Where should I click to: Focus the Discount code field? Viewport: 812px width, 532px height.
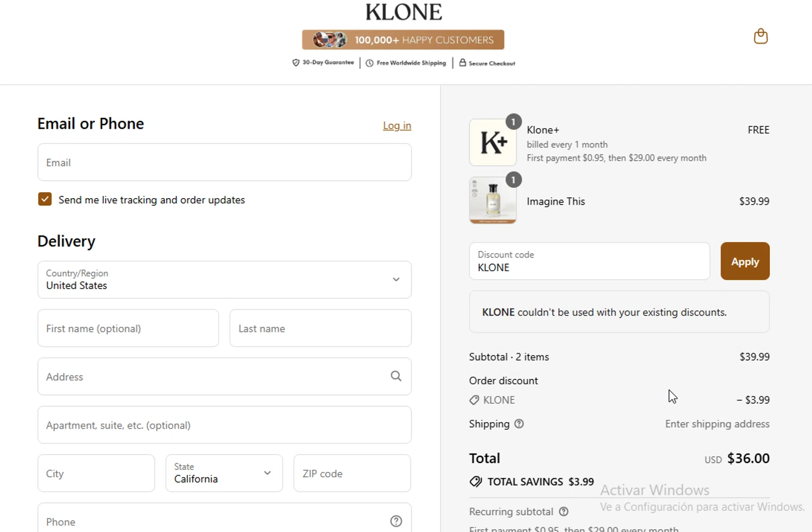click(x=590, y=261)
